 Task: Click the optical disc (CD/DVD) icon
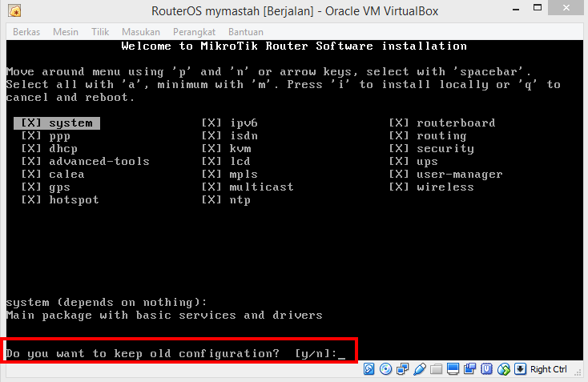(x=385, y=369)
